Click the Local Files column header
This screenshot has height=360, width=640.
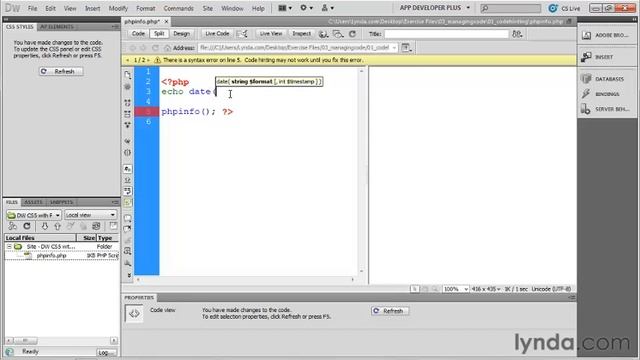coord(40,238)
